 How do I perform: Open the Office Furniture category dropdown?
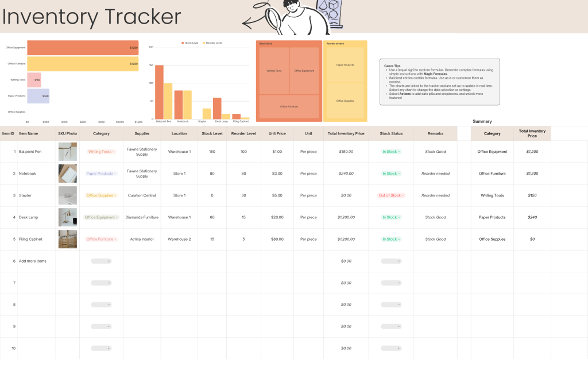101,239
